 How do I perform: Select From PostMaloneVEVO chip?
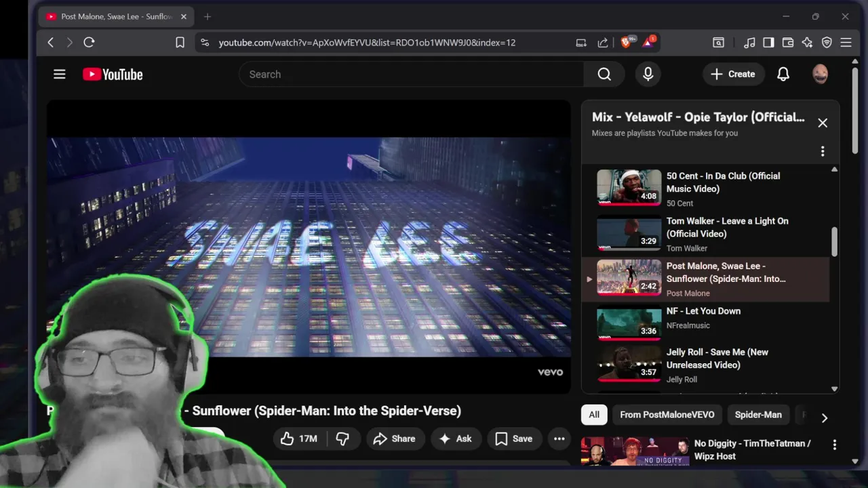click(x=667, y=415)
